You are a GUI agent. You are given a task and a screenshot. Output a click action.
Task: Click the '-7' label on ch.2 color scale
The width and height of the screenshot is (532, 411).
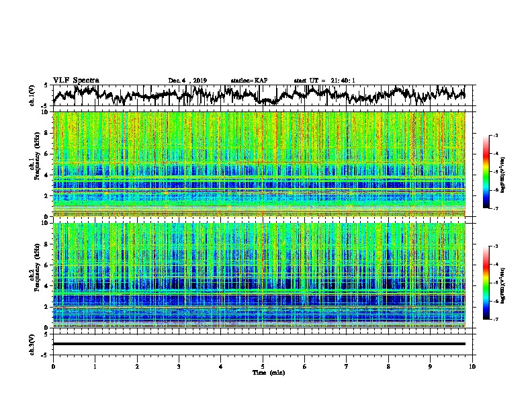(496, 319)
